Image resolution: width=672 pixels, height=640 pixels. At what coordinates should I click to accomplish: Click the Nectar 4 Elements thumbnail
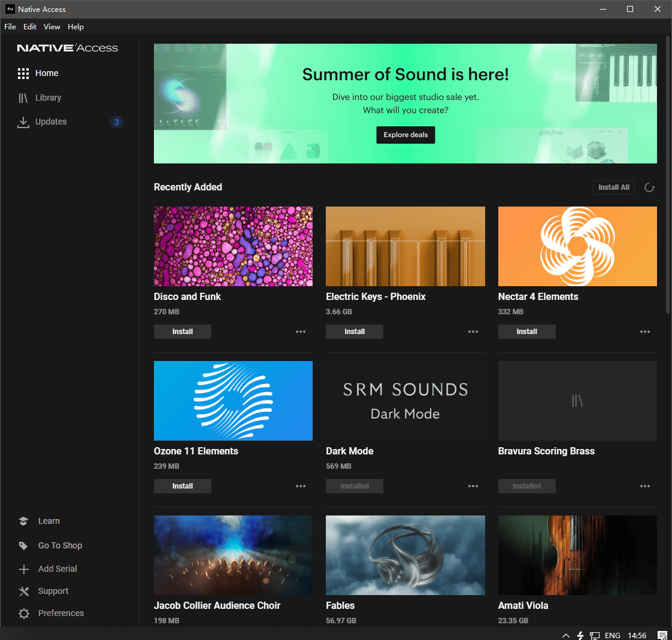pos(577,246)
